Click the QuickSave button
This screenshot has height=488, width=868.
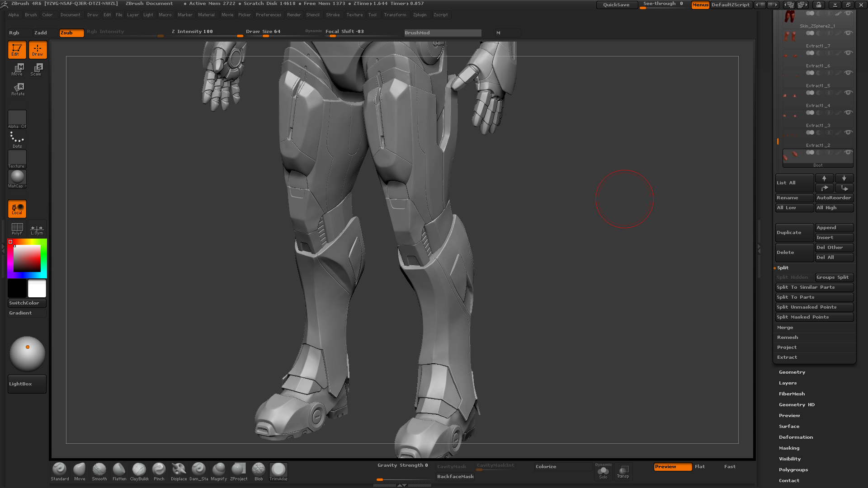617,5
